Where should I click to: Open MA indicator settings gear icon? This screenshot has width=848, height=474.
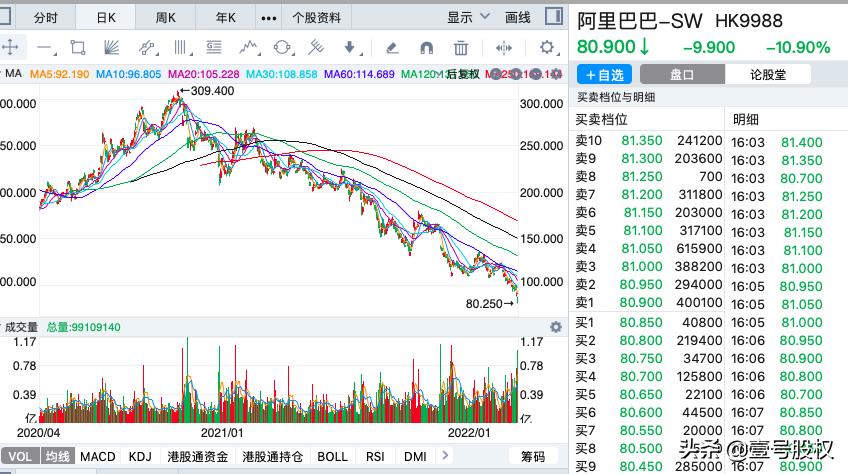[555, 74]
